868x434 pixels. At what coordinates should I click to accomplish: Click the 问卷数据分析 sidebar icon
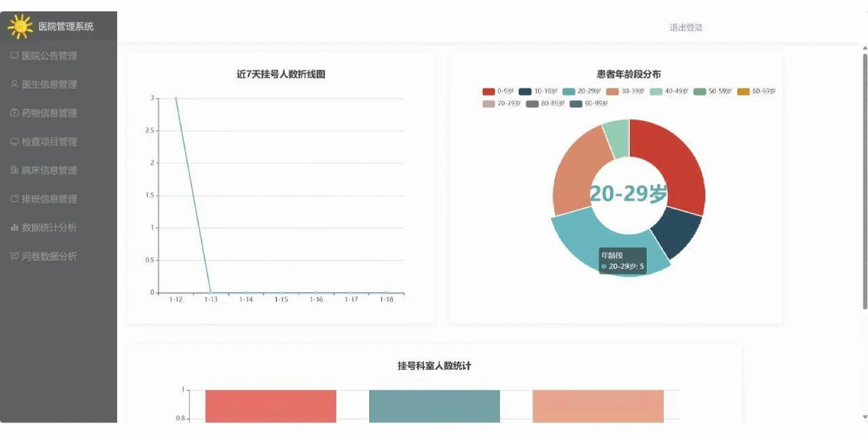pyautogui.click(x=14, y=256)
